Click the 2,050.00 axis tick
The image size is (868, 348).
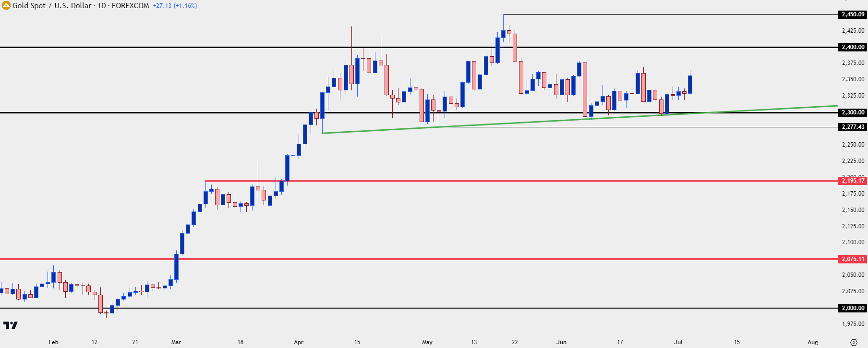point(853,275)
